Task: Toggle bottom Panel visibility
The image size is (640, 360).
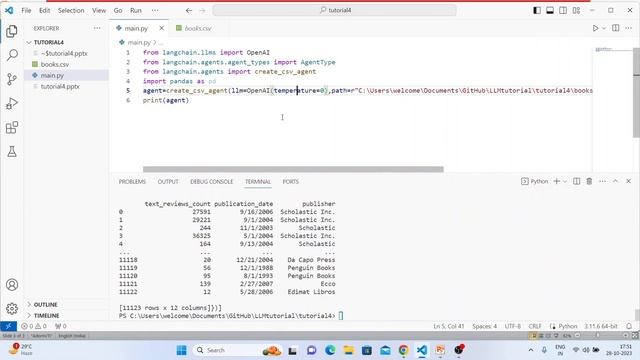Action: pyautogui.click(x=550, y=11)
